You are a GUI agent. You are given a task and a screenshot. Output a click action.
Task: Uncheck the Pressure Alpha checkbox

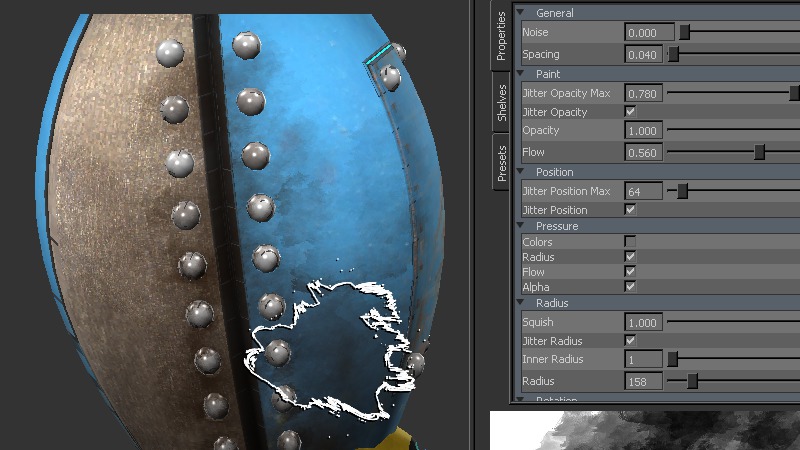click(x=631, y=286)
